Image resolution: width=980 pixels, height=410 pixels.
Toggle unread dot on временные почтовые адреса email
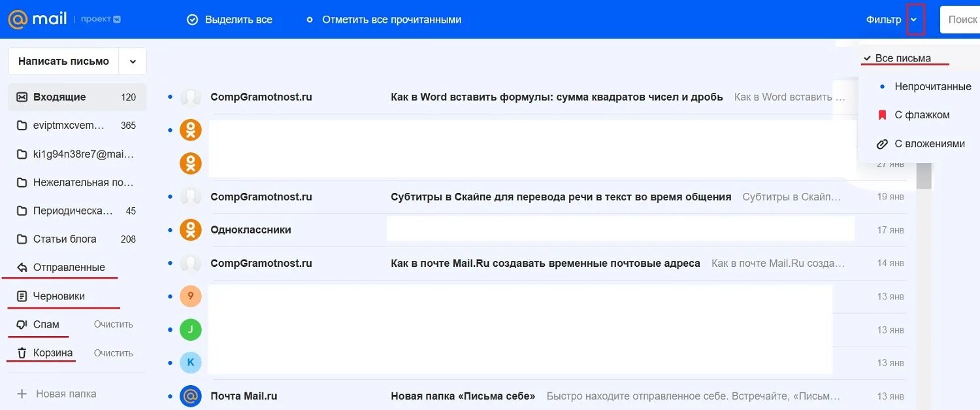point(171,263)
